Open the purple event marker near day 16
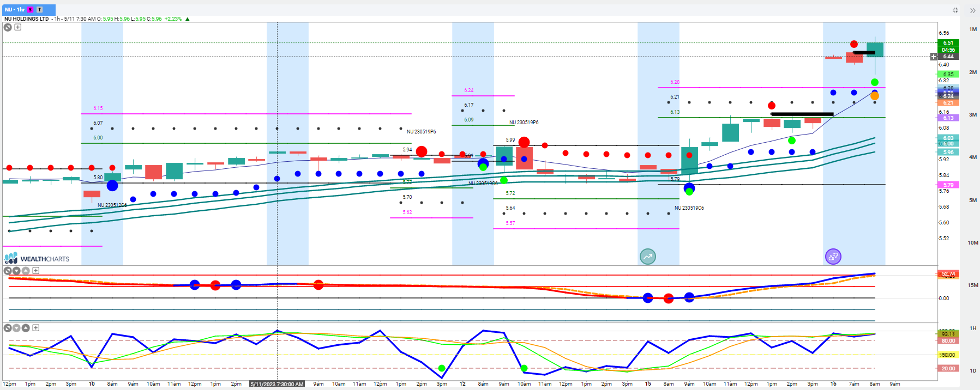Image resolution: width=980 pixels, height=390 pixels. [833, 257]
